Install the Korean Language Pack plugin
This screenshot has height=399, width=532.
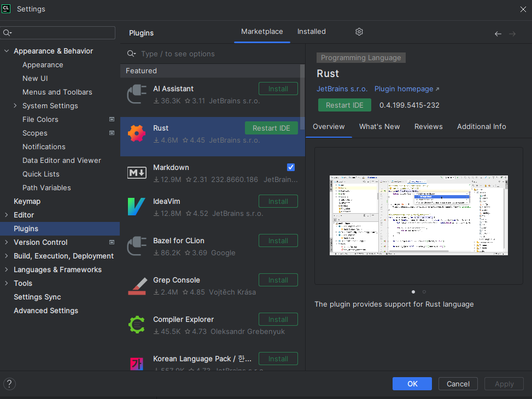pyautogui.click(x=278, y=359)
